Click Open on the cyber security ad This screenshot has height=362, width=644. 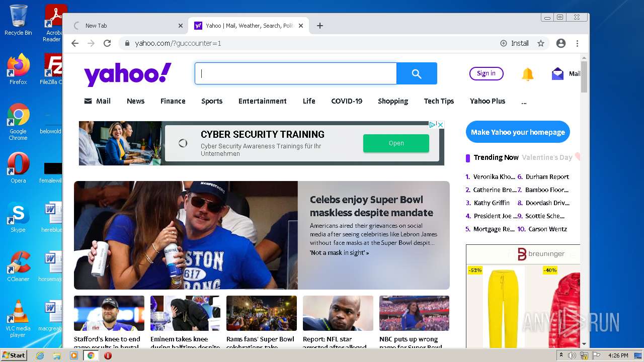[x=396, y=143]
